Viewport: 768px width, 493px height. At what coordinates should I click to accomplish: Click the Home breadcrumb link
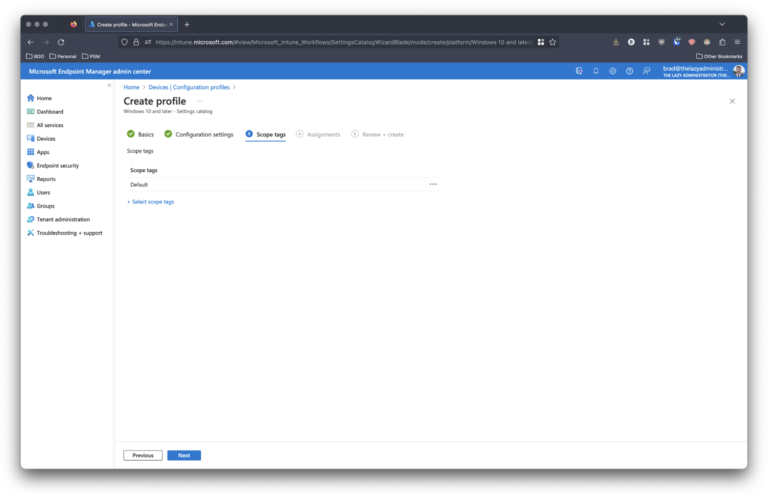[x=131, y=87]
